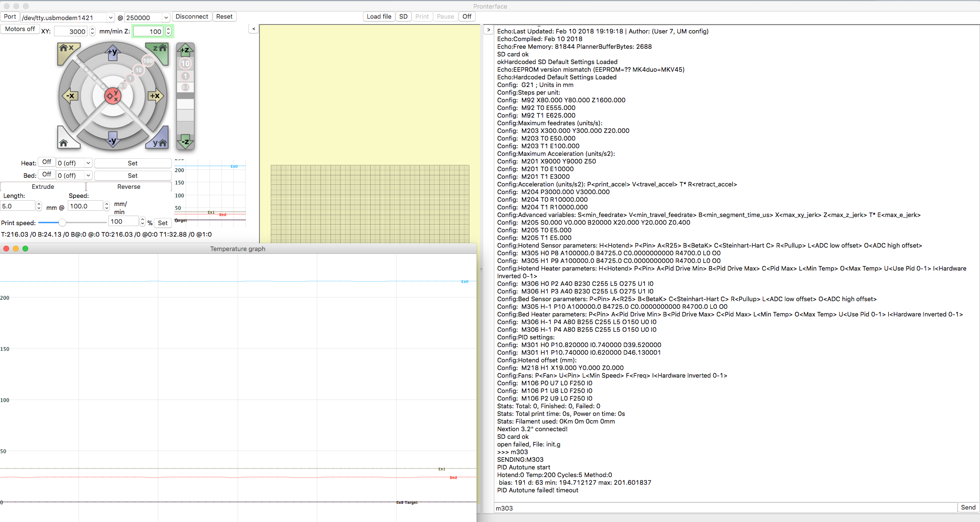Toggle the hotend heater Off switch
Viewport: 980px width, 522px height.
(x=46, y=162)
